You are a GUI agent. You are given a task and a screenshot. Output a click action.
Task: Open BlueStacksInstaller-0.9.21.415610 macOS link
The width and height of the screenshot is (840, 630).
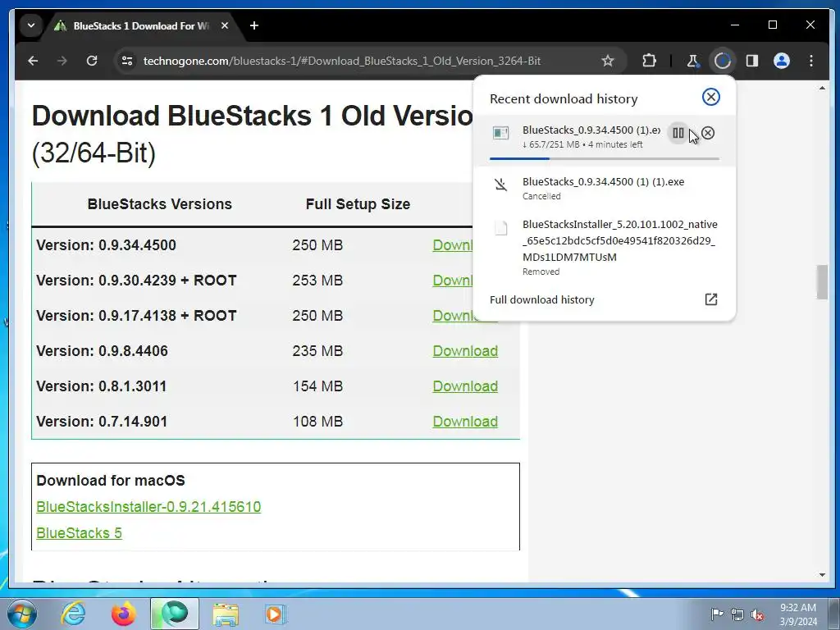click(148, 507)
